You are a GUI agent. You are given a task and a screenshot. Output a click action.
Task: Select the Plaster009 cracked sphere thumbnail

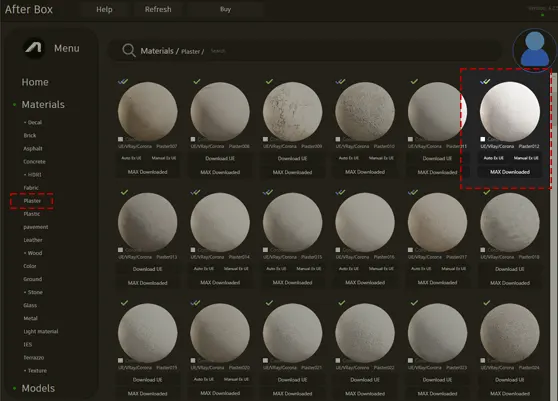(293, 111)
